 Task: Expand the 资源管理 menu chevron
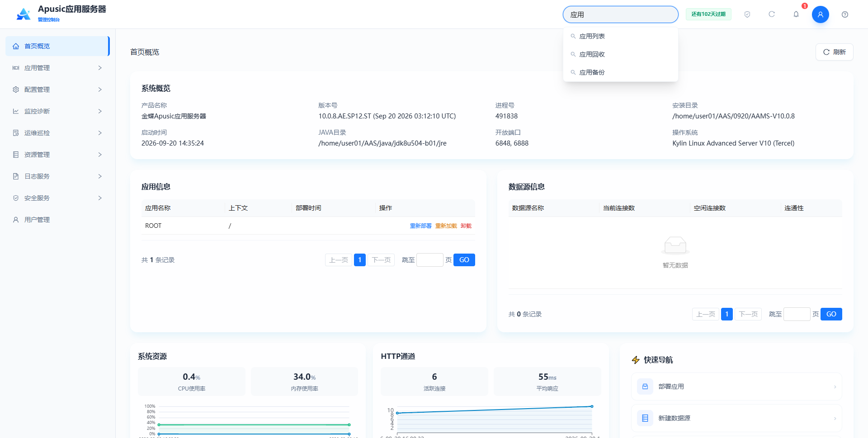point(100,155)
